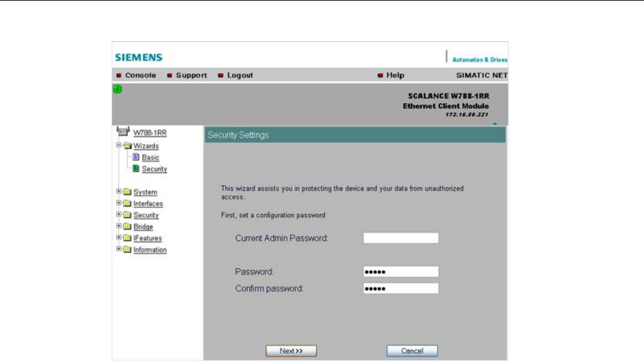644x362 pixels.
Task: Click the green Security wizard page icon
Action: tap(136, 168)
